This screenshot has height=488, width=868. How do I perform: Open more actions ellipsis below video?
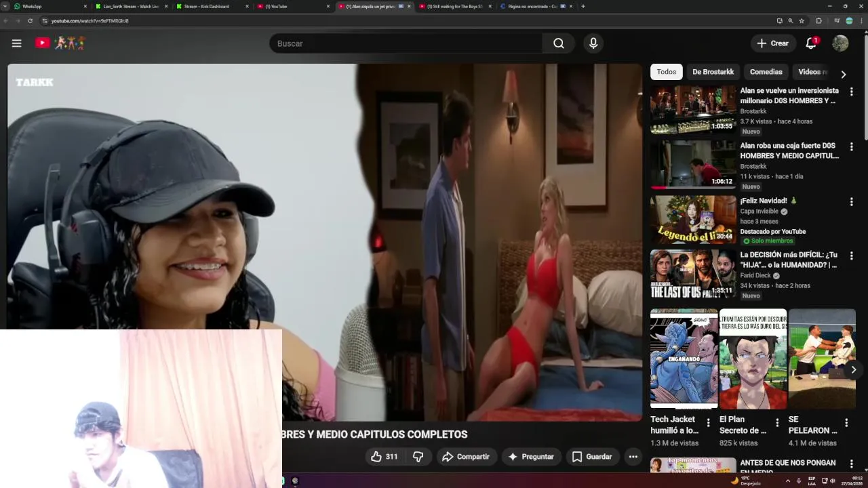click(x=633, y=457)
